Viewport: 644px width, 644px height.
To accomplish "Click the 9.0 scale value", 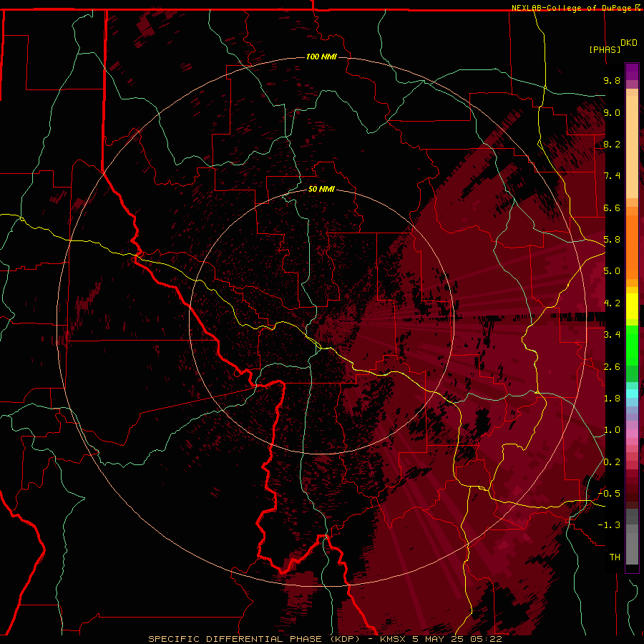I will [x=612, y=112].
